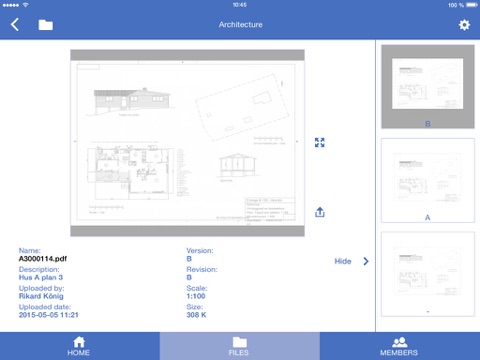This screenshot has width=480, height=360.
Task: Open settings gear icon
Action: pyautogui.click(x=464, y=25)
